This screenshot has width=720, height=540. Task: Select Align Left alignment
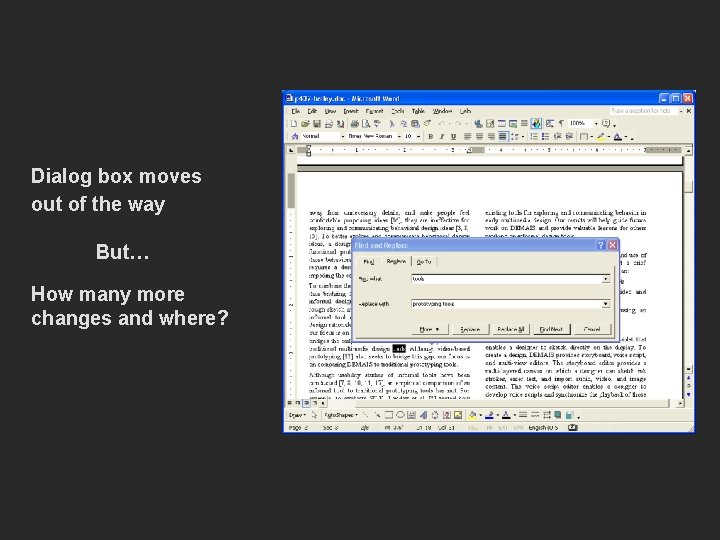468,136
